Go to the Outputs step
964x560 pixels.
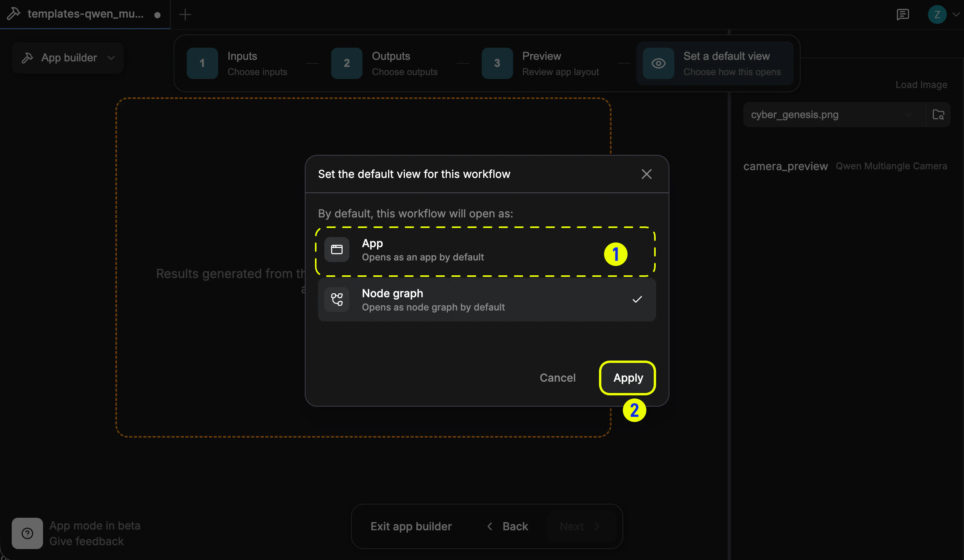coord(391,63)
